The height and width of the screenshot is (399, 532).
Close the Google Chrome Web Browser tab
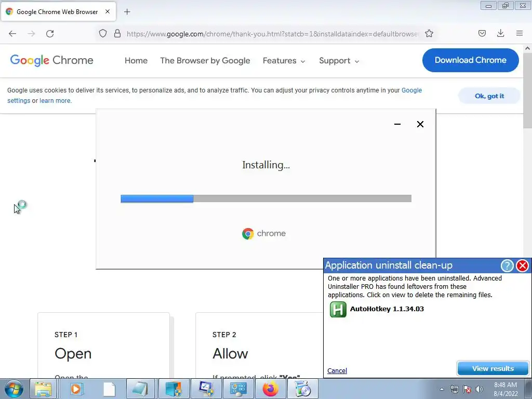click(107, 11)
